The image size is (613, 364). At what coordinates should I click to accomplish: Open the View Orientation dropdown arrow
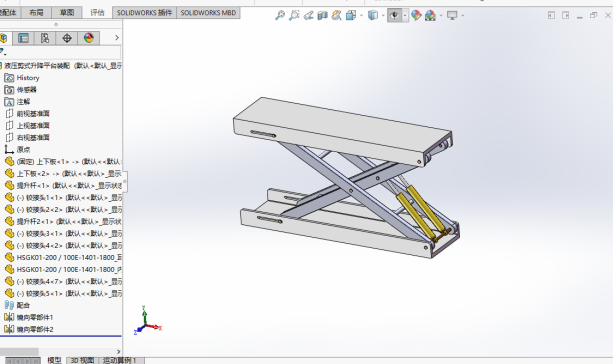(361, 16)
